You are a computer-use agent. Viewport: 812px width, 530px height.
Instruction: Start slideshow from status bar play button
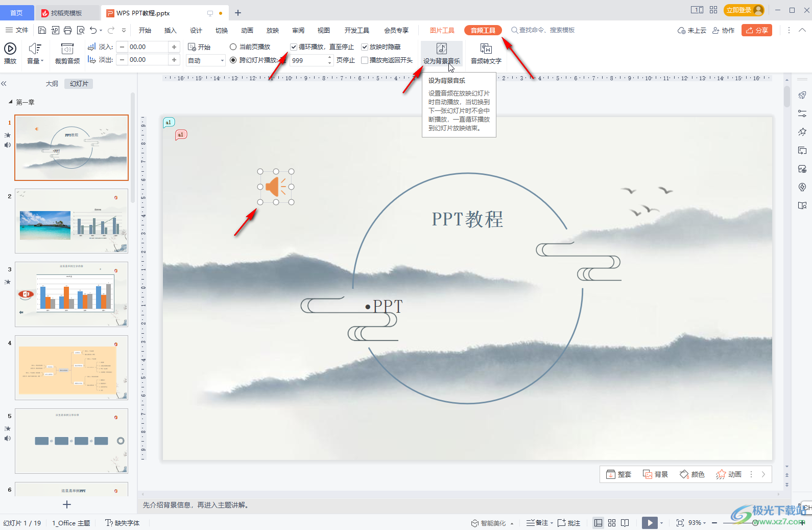650,523
